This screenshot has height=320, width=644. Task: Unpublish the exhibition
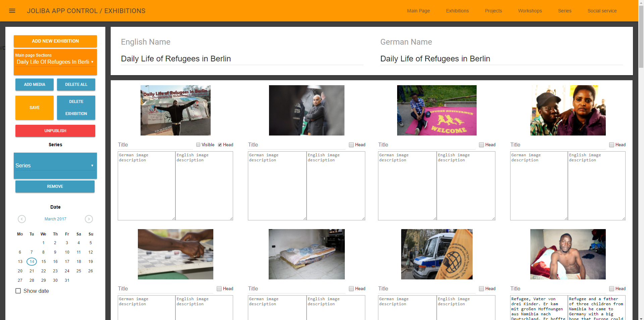click(x=55, y=131)
